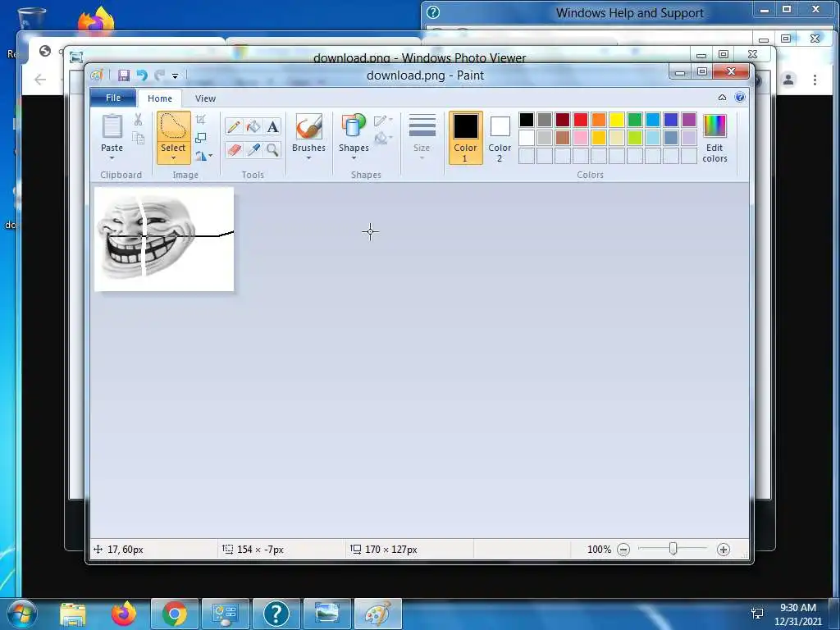Click the Undo arrow in quick access toolbar

click(x=142, y=75)
